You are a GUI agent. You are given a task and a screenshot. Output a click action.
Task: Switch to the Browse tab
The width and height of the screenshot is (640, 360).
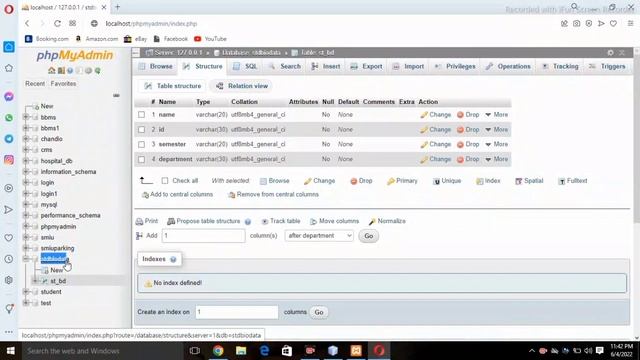pos(156,66)
